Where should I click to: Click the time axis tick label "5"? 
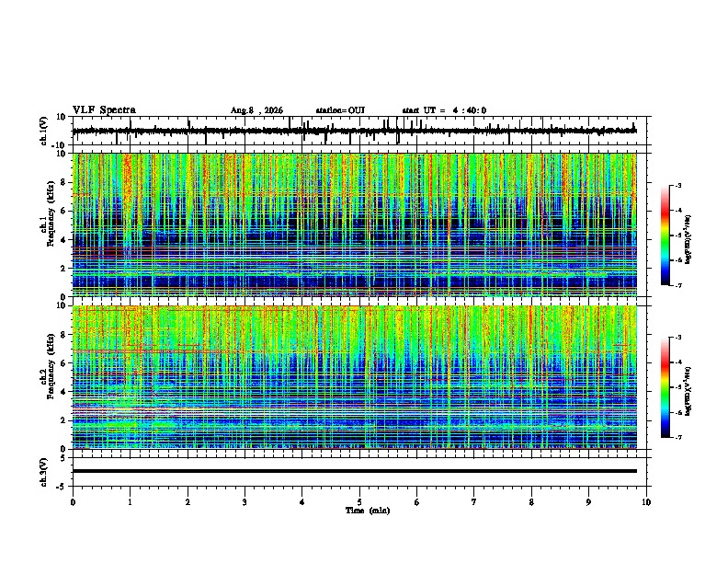359,502
